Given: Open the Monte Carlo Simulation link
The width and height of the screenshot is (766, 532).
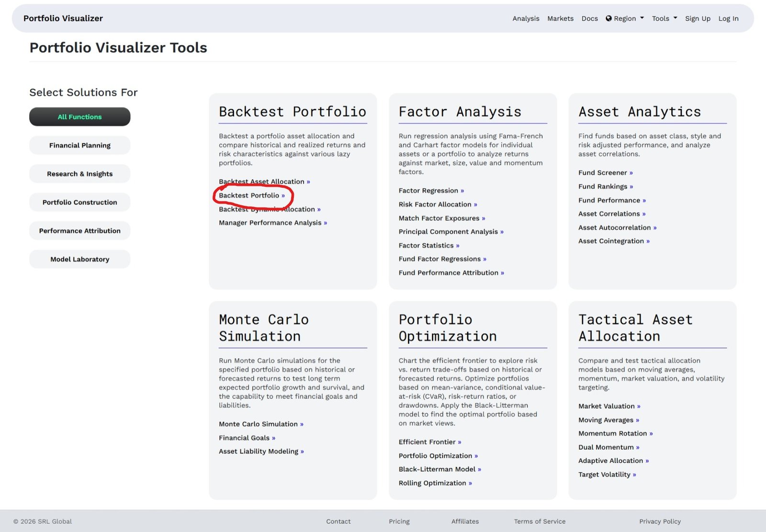Looking at the screenshot, I should pyautogui.click(x=261, y=424).
